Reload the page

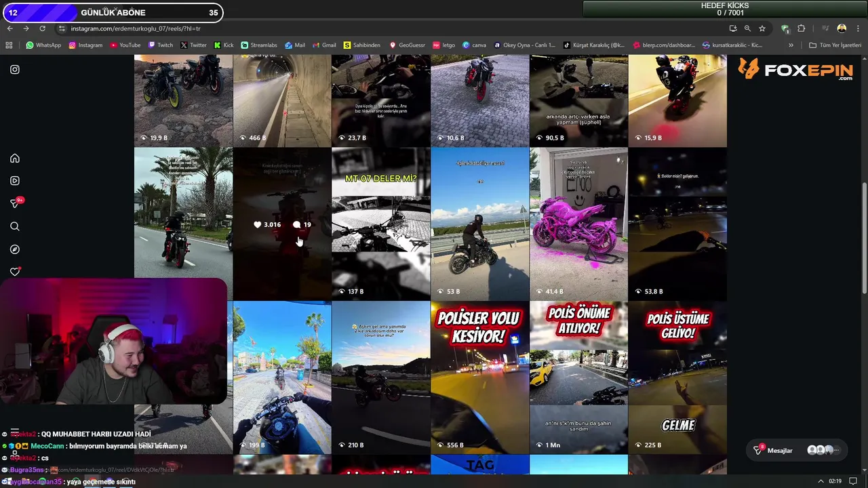(42, 28)
